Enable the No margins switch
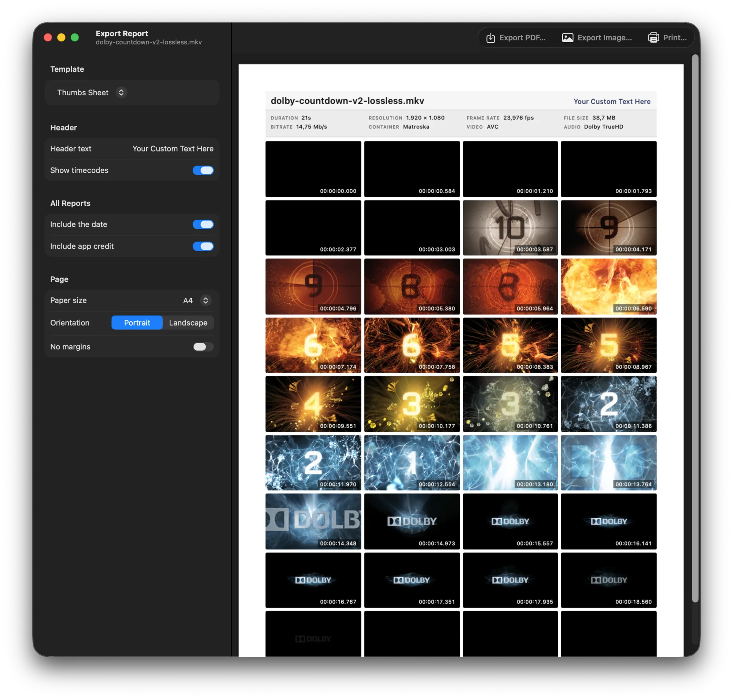This screenshot has width=733, height=700. point(203,346)
